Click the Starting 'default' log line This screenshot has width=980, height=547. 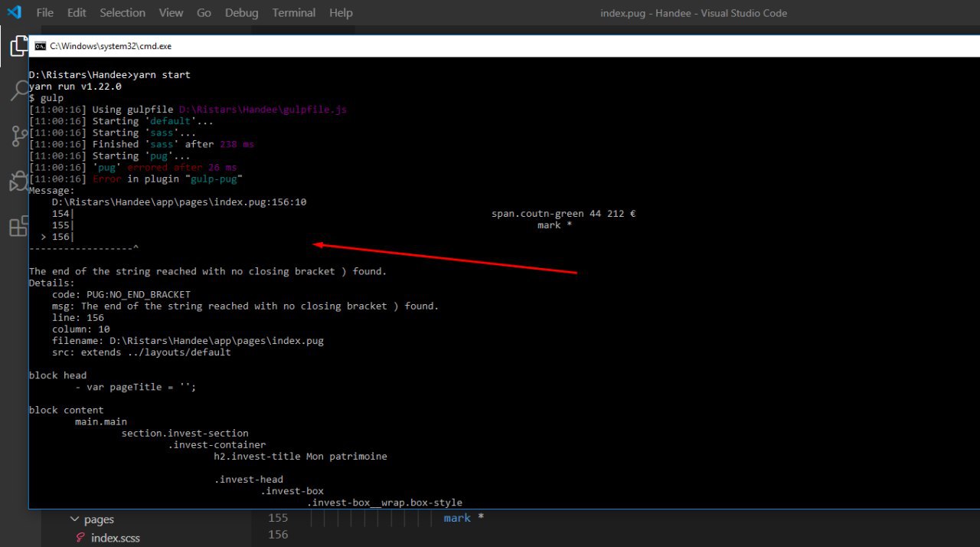(x=121, y=121)
